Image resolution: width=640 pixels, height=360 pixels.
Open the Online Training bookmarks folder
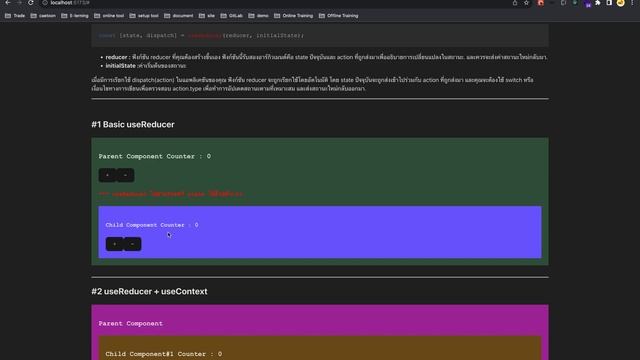tap(293, 16)
